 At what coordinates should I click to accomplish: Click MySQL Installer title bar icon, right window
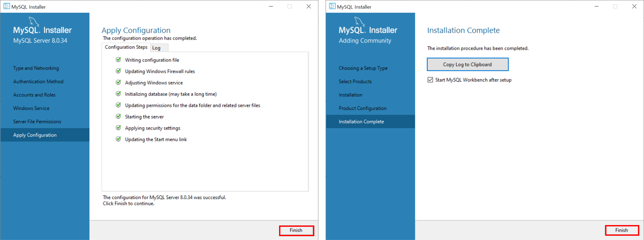click(x=332, y=6)
